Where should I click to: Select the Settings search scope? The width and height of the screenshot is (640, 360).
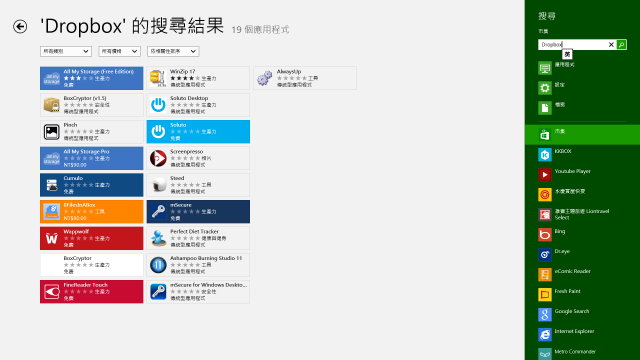[x=582, y=87]
